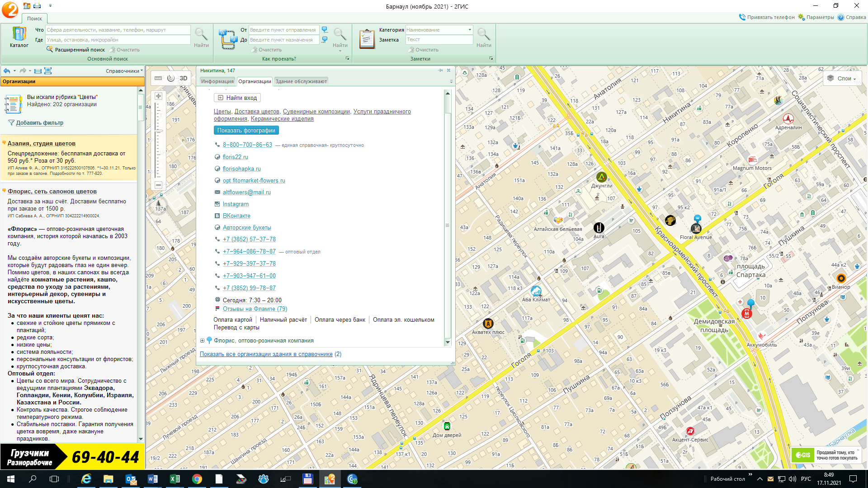Click Найти in Как проехать section
Image resolution: width=868 pixels, height=488 pixels.
340,37
